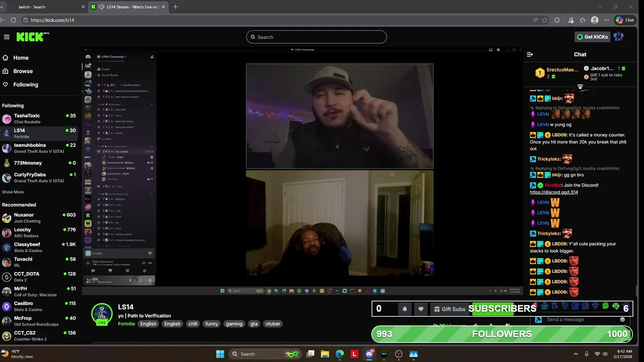This screenshot has width=644, height=362.
Task: Switch to the LS14 Stream tab
Action: coord(128,7)
